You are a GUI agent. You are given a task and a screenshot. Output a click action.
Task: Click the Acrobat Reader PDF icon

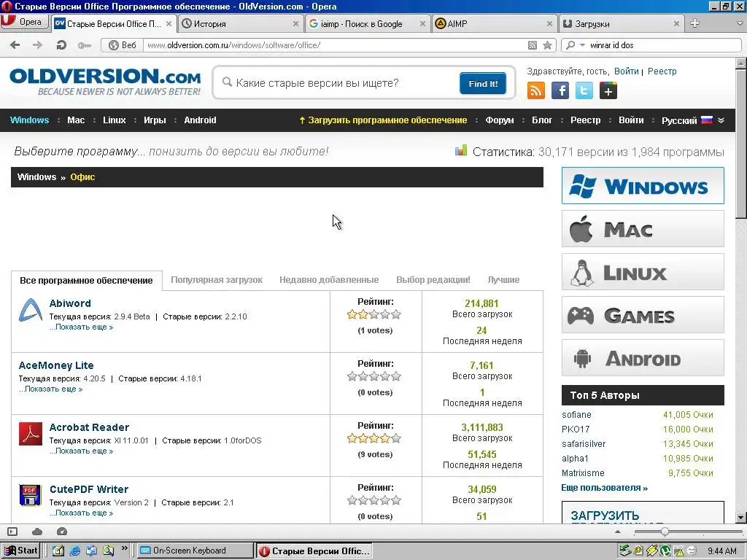tap(31, 434)
